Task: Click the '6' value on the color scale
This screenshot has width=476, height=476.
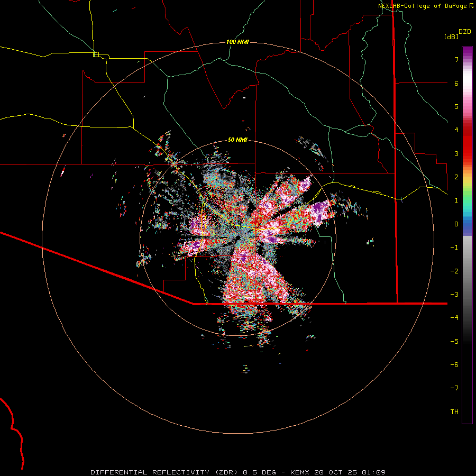Action: coord(456,83)
